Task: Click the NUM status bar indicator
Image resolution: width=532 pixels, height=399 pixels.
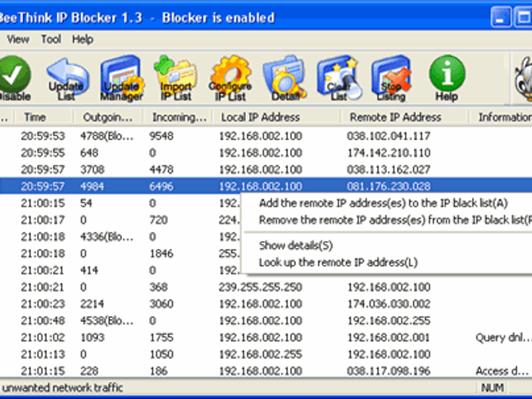Action: [493, 387]
